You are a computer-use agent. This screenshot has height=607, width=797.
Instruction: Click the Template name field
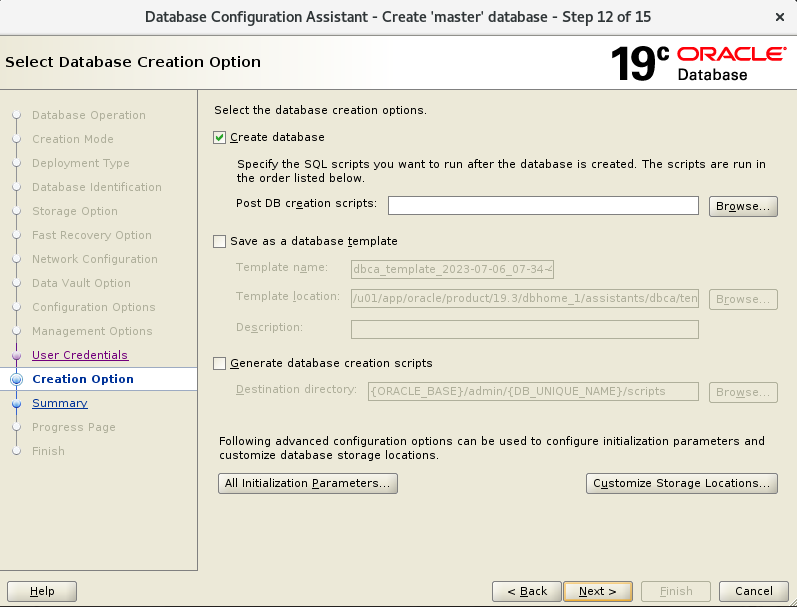click(452, 269)
